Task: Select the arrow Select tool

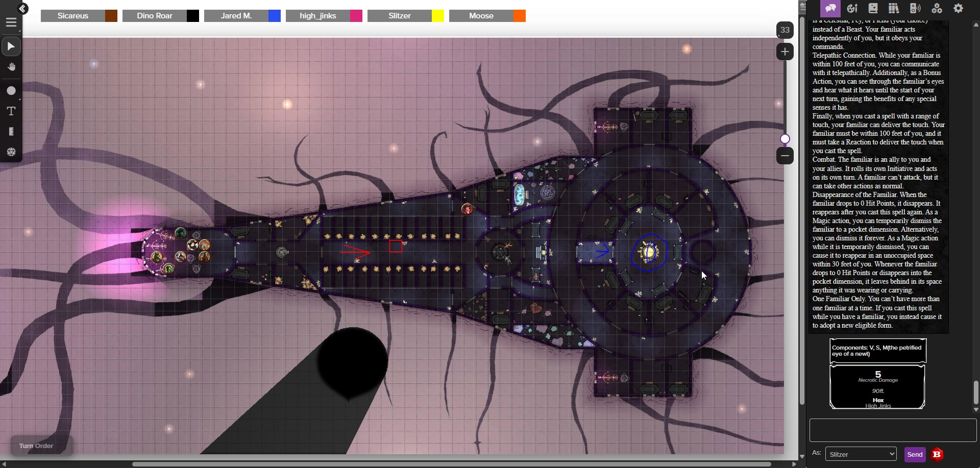Action: click(11, 47)
